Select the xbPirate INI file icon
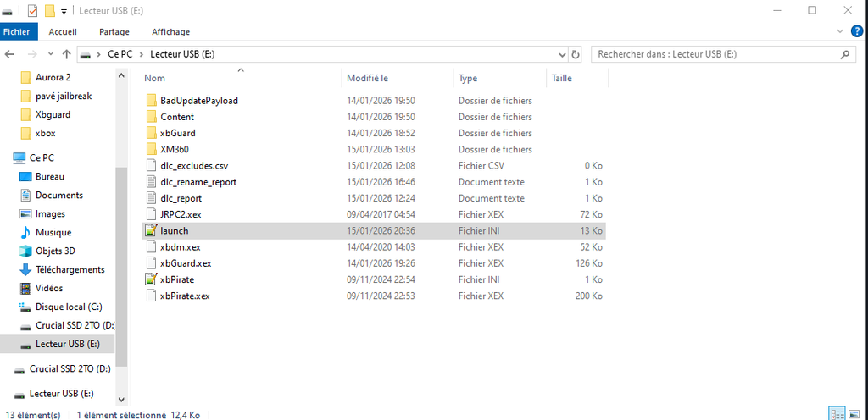 [151, 279]
